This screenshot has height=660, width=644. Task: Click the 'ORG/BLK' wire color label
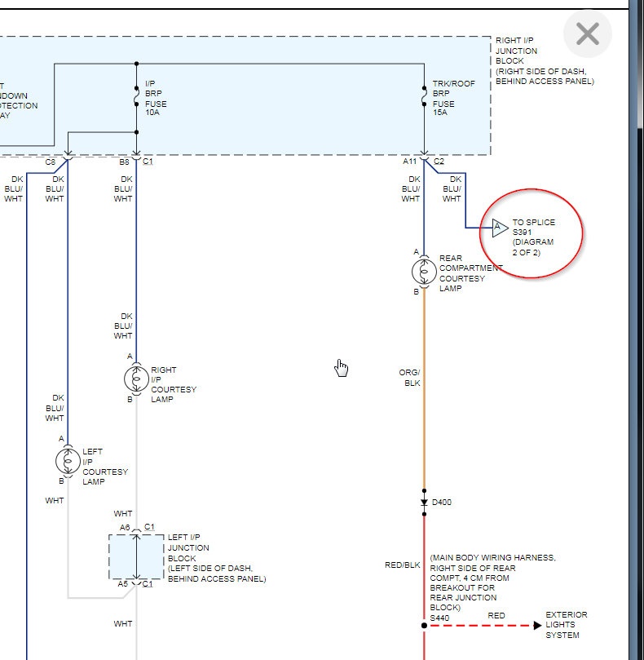pyautogui.click(x=409, y=378)
